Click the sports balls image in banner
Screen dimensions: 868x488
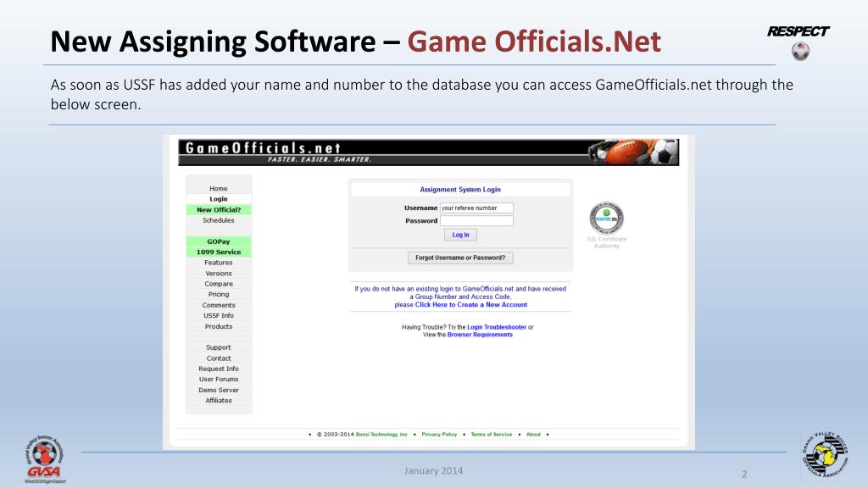coord(632,152)
